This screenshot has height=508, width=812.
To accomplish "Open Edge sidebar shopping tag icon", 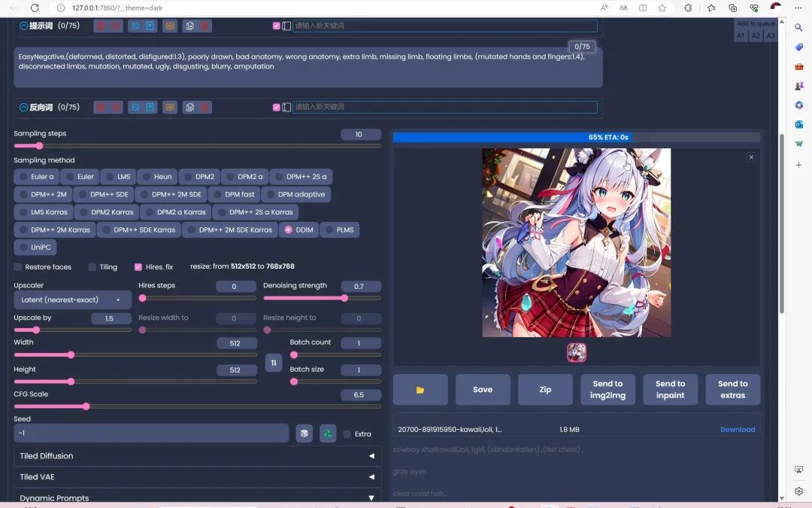I will [x=798, y=47].
